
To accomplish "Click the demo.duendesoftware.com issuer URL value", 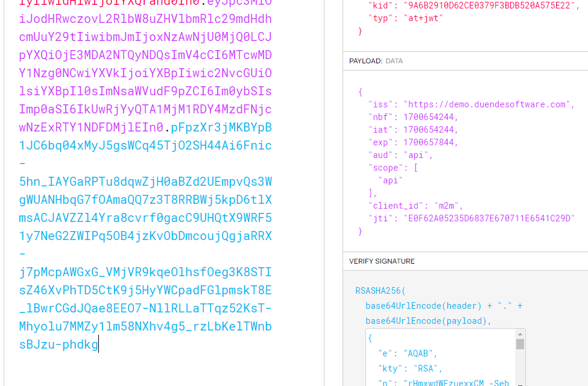I will click(485, 104).
